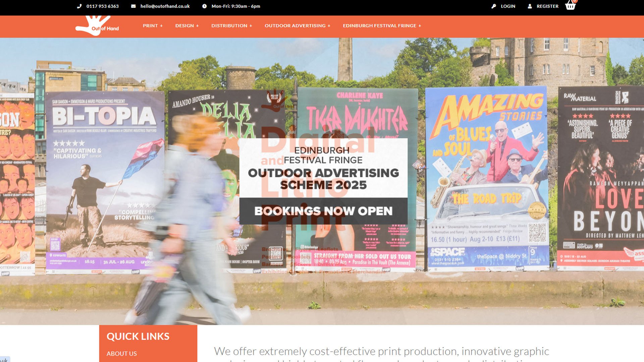Click the key icon next to Login

pyautogui.click(x=494, y=6)
